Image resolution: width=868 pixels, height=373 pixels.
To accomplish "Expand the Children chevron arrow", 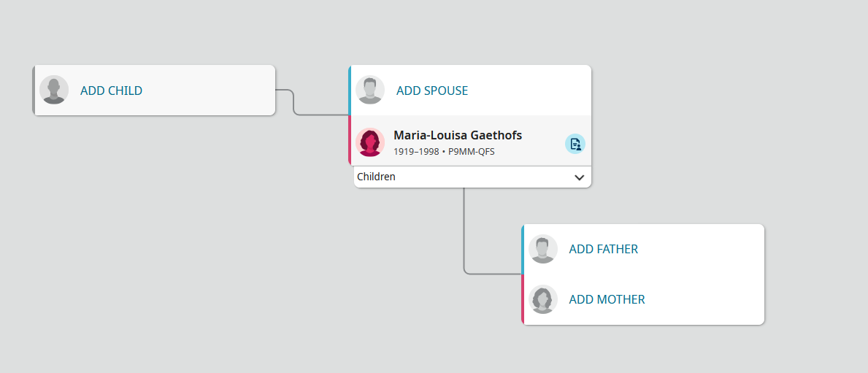I will (x=579, y=177).
